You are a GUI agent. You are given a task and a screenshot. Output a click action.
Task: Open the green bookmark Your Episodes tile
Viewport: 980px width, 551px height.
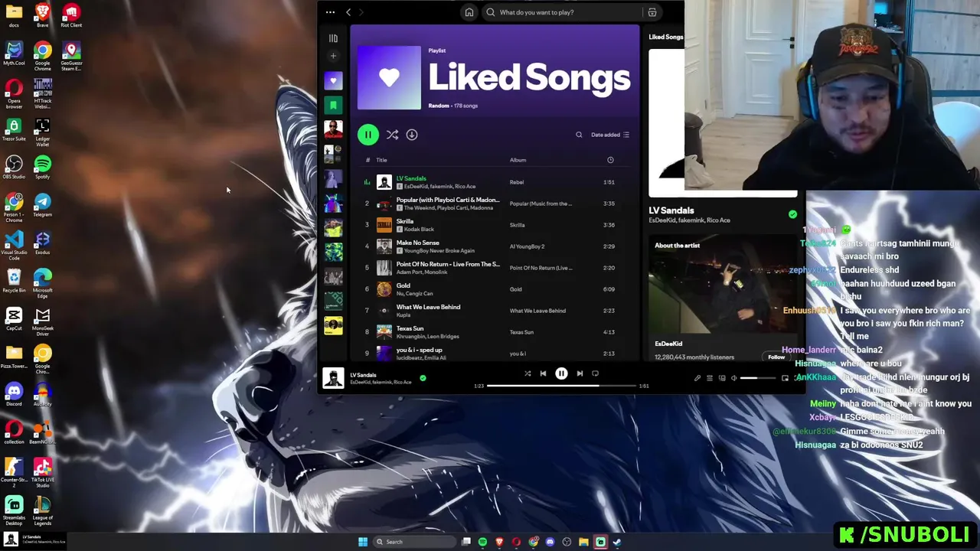333,105
